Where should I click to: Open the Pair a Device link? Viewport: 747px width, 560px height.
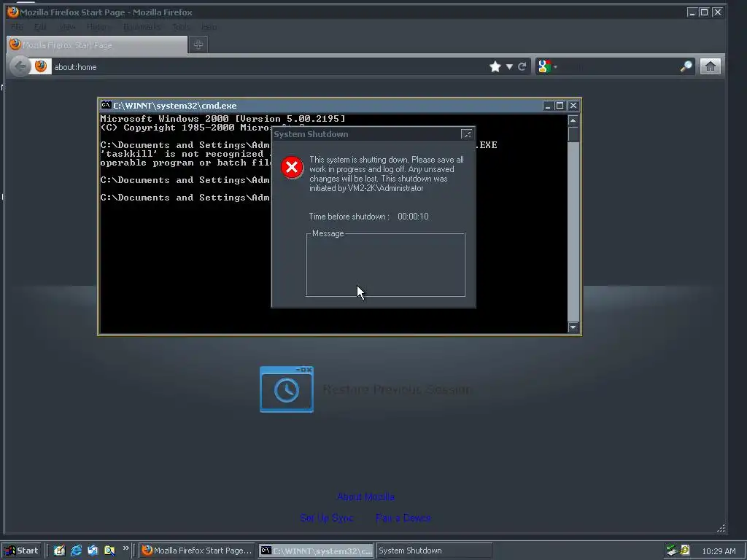click(x=403, y=518)
